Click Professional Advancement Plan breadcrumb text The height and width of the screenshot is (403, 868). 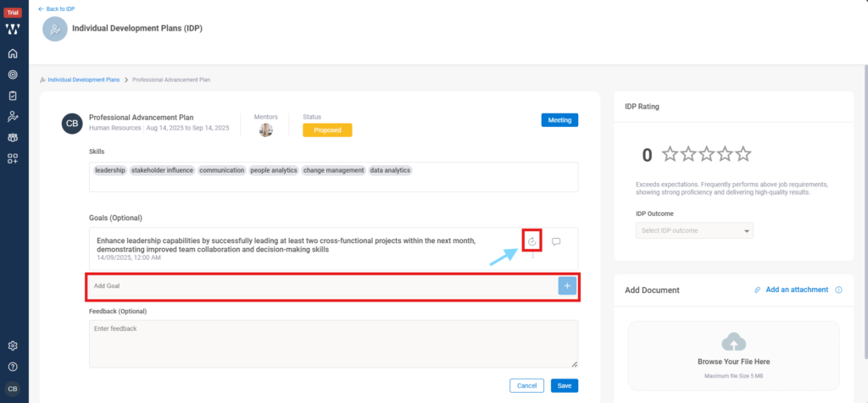[171, 80]
